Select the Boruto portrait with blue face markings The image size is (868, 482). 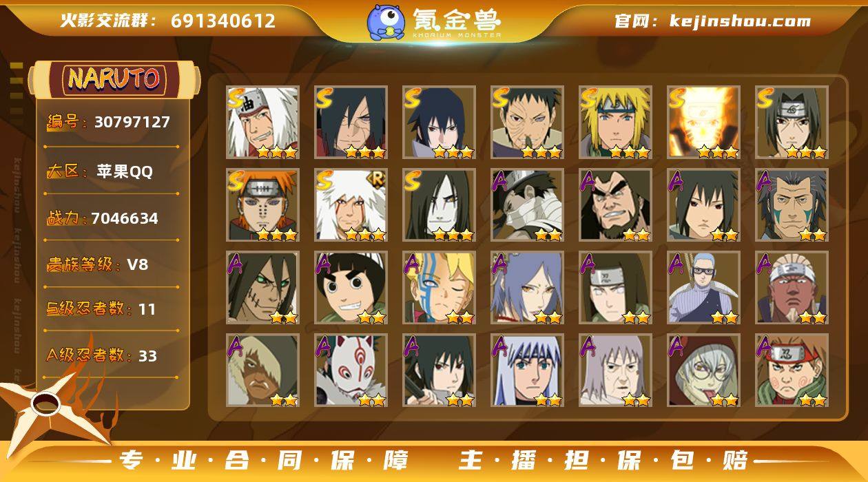tap(440, 288)
